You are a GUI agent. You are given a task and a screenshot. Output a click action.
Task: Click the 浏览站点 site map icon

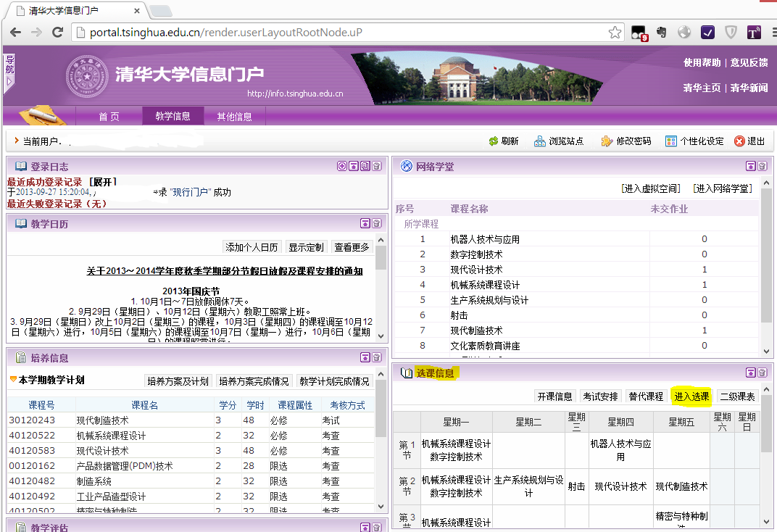coord(540,141)
